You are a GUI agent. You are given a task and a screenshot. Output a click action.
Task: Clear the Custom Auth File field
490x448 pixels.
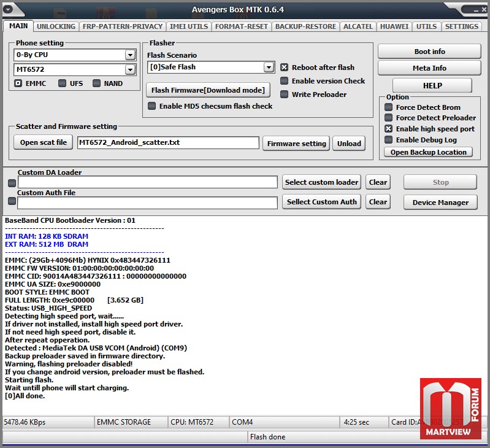[378, 202]
